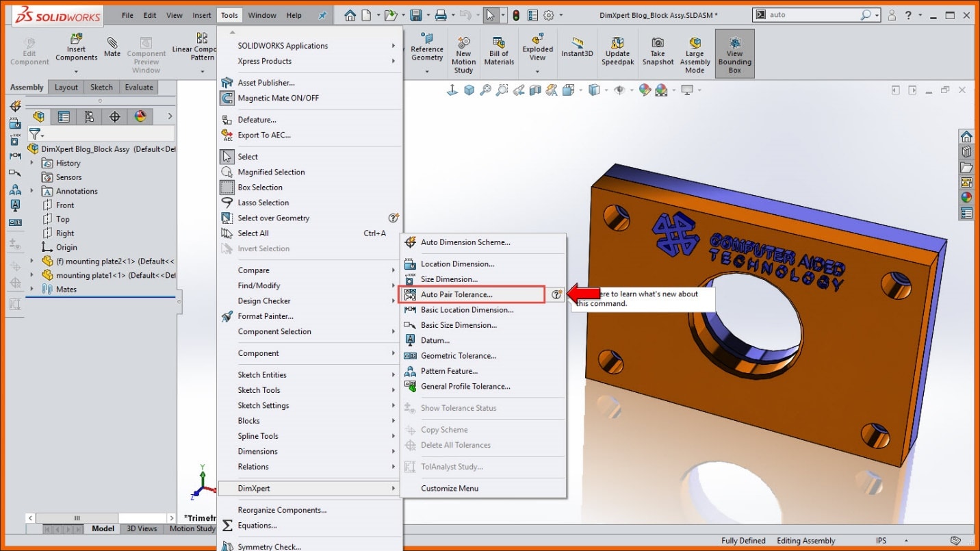Open the Bill of Materials tool
The image size is (980, 551).
[x=499, y=49]
